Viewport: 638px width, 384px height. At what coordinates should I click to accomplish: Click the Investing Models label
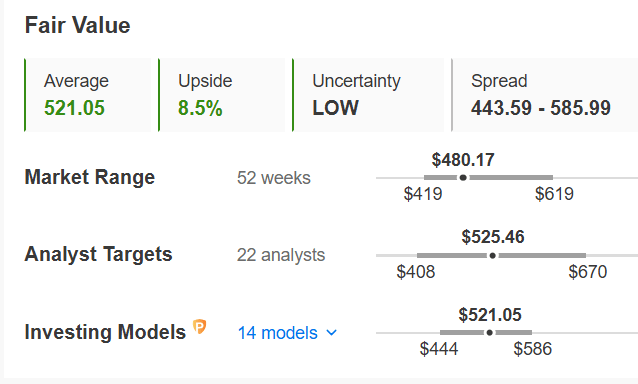105,332
